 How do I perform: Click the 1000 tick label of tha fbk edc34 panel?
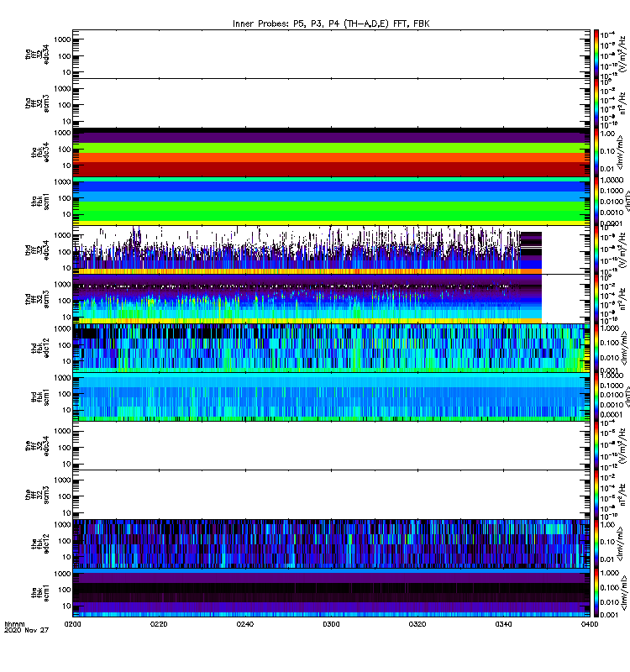(x=62, y=134)
